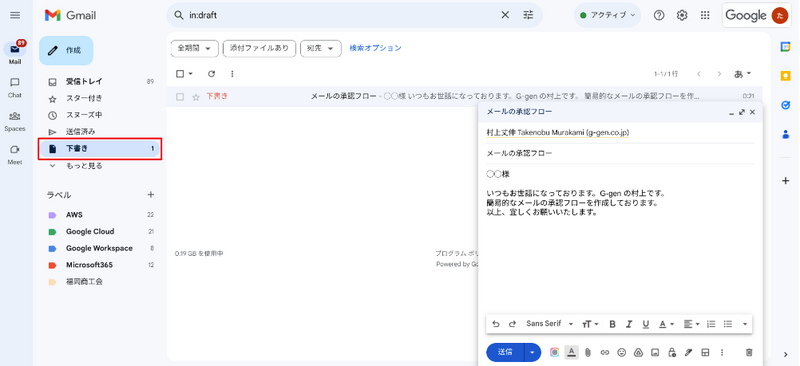The height and width of the screenshot is (366, 800).
Task: Open the input tools あ dropdown
Action: 742,74
